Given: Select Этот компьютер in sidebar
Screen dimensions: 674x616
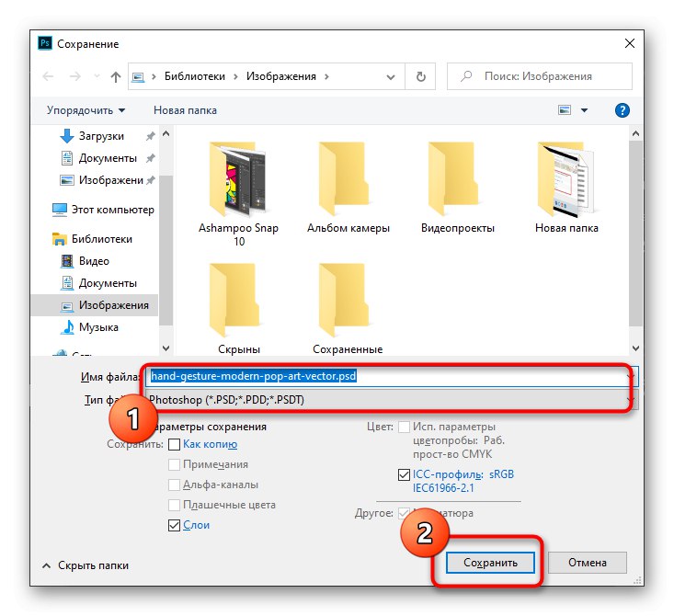Looking at the screenshot, I should 103,210.
